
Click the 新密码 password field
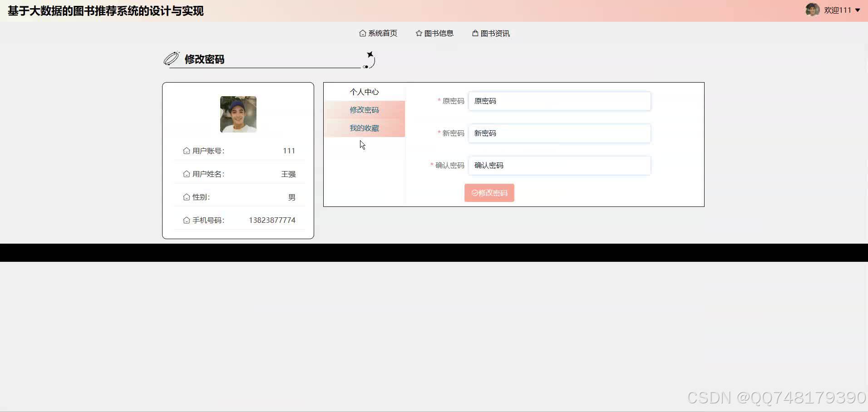tap(559, 133)
